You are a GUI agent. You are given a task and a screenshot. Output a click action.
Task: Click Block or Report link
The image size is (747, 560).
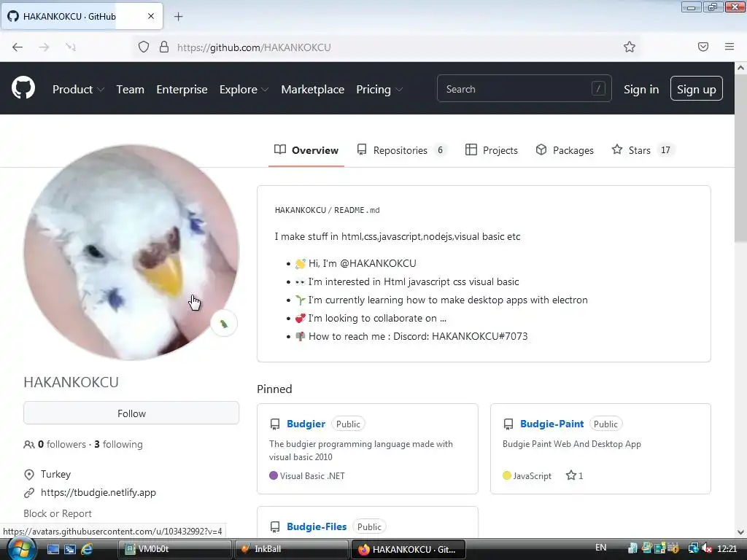pos(58,513)
